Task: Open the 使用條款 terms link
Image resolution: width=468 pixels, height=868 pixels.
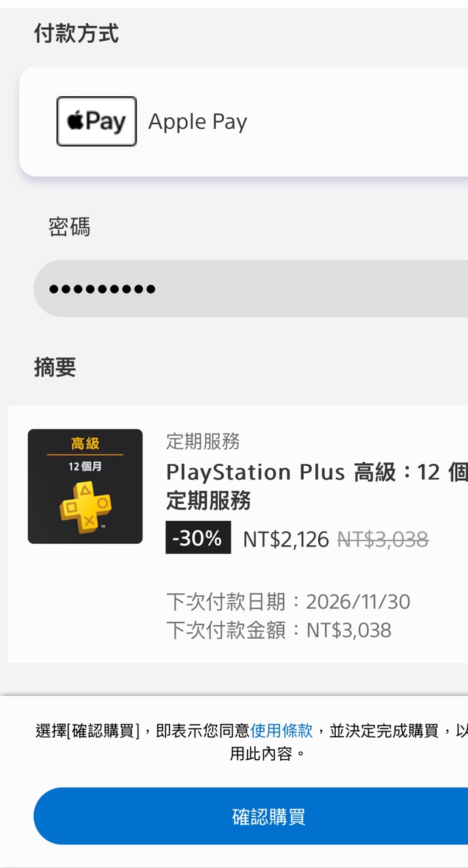Action: 281,730
